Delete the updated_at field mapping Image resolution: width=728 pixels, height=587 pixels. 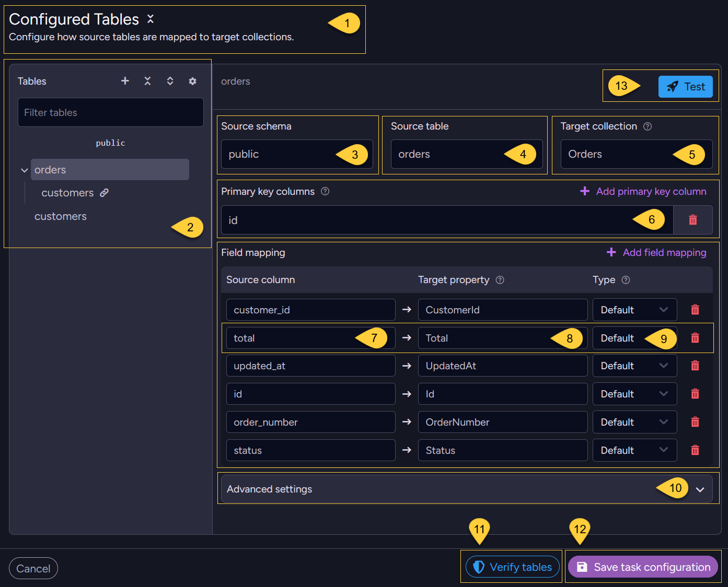(695, 366)
